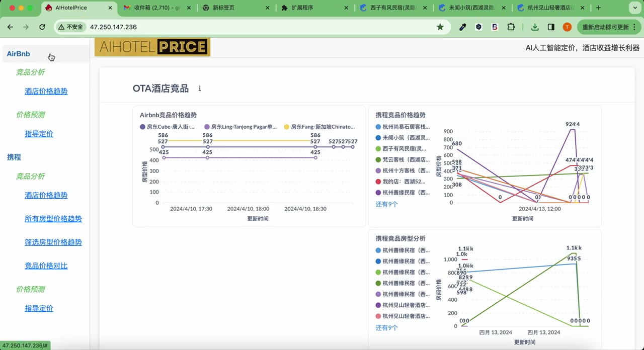Open 筛选房型价格趋势 sidebar link
Image resolution: width=644 pixels, height=350 pixels.
coord(53,242)
